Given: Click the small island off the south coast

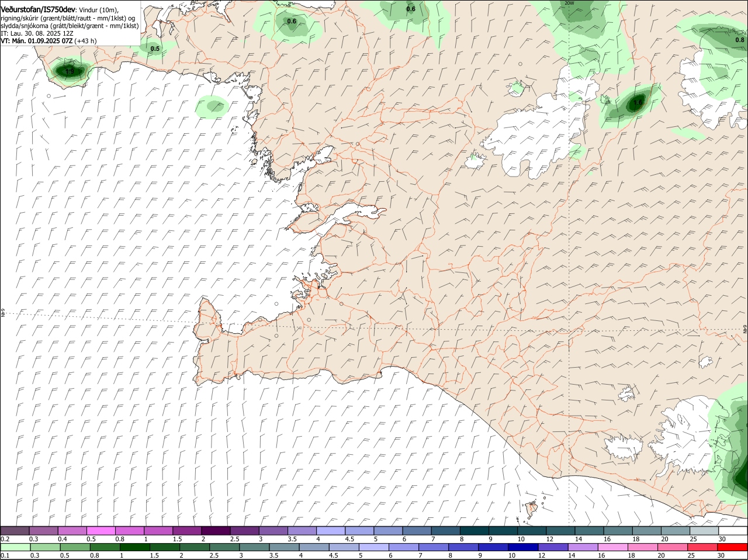Looking at the screenshot, I should (x=532, y=507).
